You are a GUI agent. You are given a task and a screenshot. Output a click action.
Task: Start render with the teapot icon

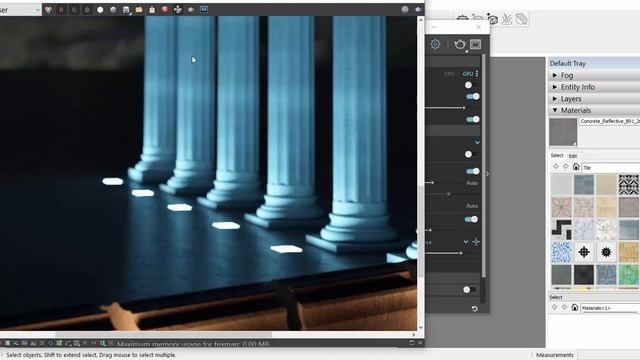pyautogui.click(x=460, y=44)
